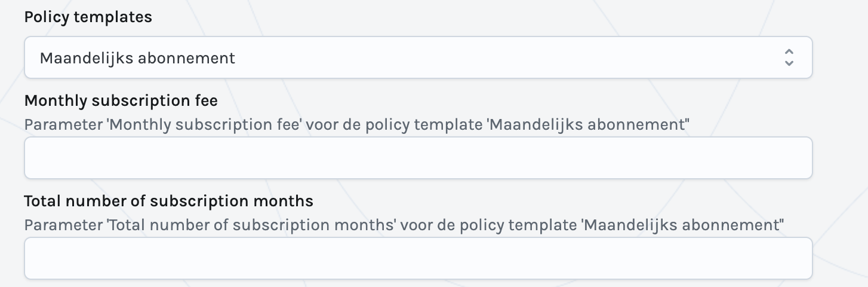868x287 pixels.
Task: Click the subscription months parameter description text
Action: 404,225
